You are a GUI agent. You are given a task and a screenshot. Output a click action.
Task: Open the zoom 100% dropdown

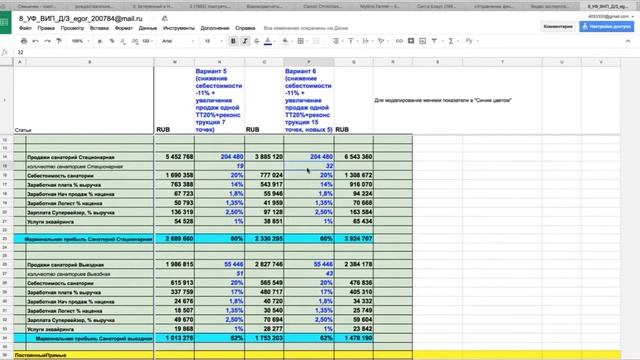pyautogui.click(x=80, y=41)
